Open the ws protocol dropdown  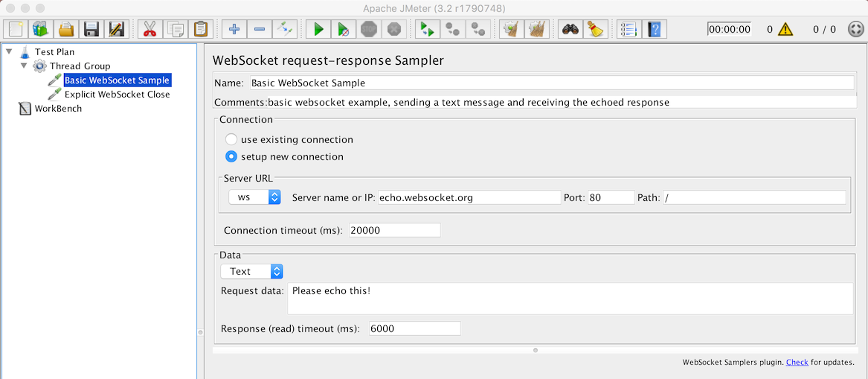point(255,197)
